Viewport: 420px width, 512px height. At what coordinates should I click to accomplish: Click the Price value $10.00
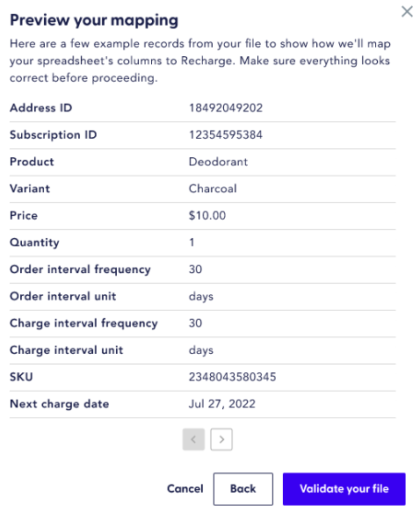tap(207, 215)
